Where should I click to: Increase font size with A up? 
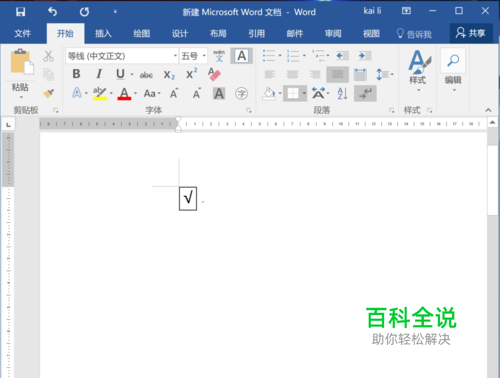tap(174, 93)
